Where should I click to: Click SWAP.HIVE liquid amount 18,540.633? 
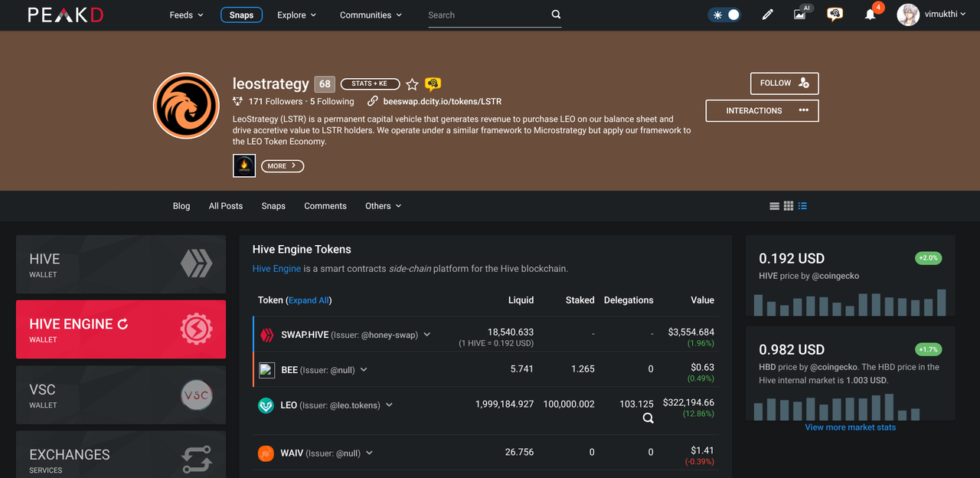pyautogui.click(x=511, y=332)
